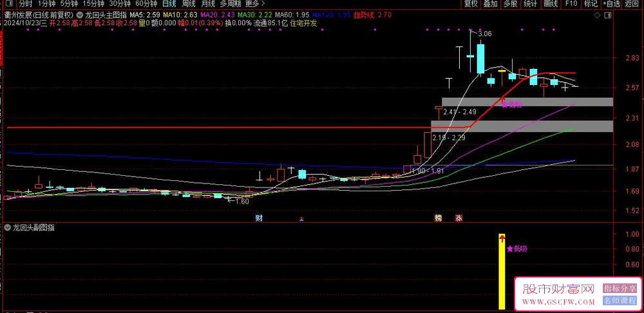This screenshot has height=313, width=644.
Task: Click the 趋势线: 2.70 indicator value
Action: click(372, 15)
